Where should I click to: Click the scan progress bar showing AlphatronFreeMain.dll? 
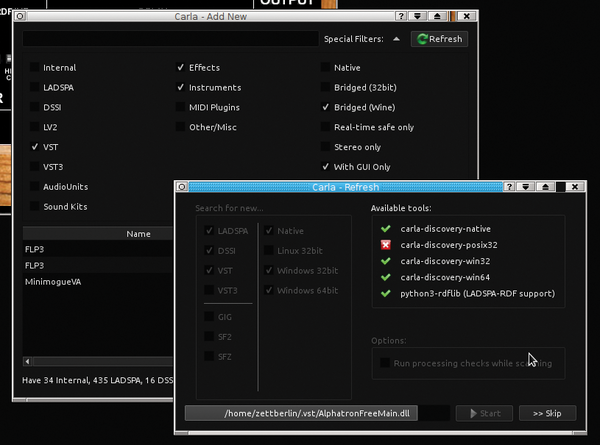pos(317,413)
